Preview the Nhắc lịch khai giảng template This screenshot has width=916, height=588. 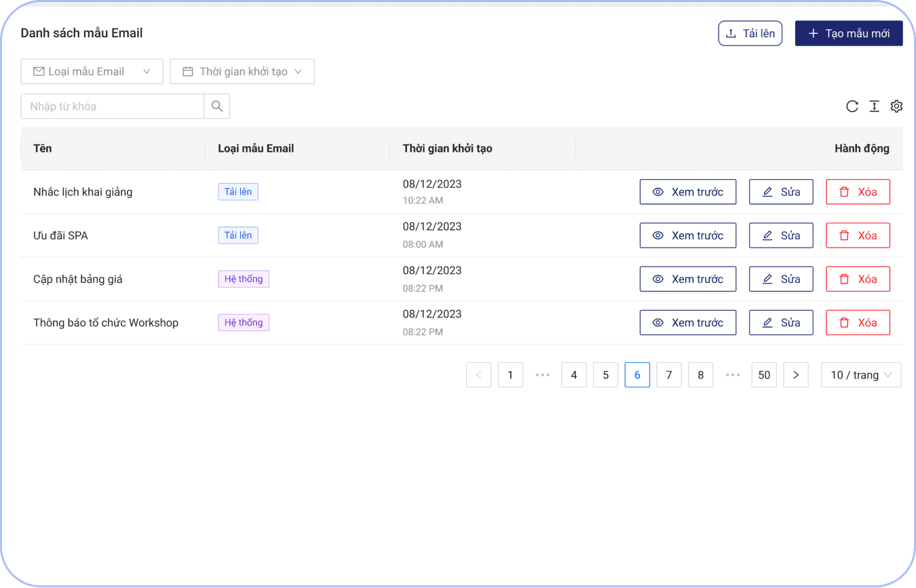[687, 192]
